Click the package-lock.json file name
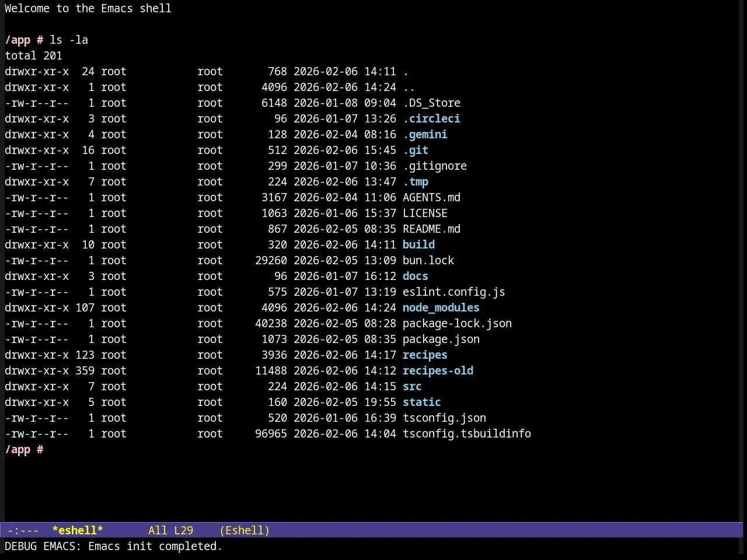Screen dimensions: 747x560 457,323
